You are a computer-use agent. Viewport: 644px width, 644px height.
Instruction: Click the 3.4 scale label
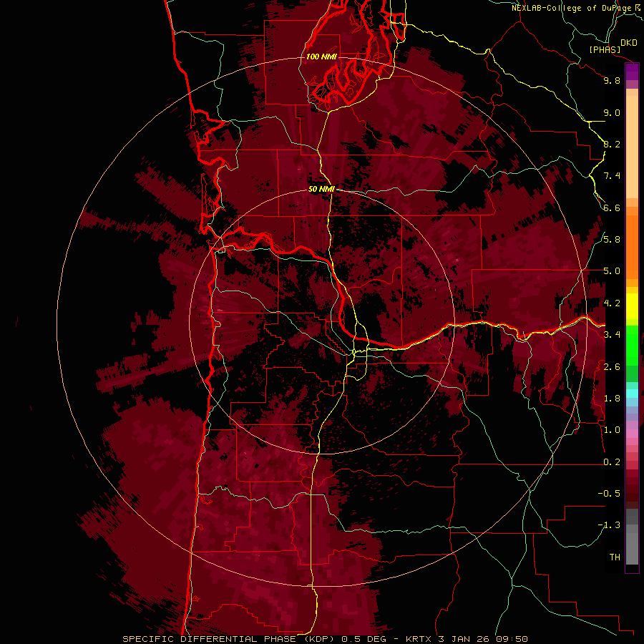[612, 335]
